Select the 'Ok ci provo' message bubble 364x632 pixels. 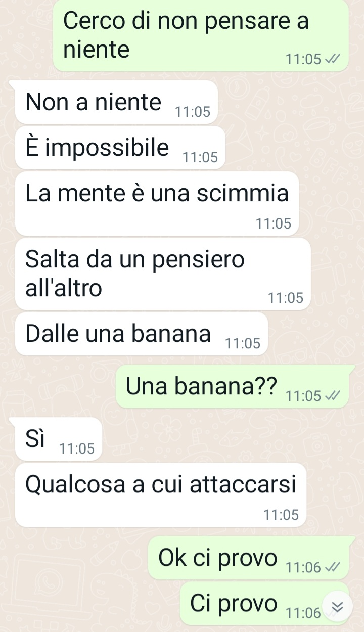click(x=249, y=558)
